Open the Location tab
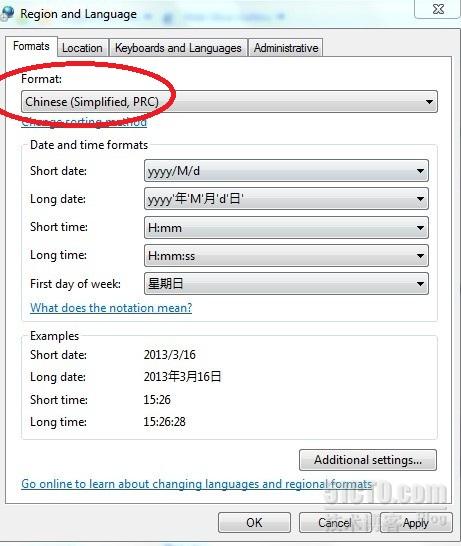 tap(82, 48)
